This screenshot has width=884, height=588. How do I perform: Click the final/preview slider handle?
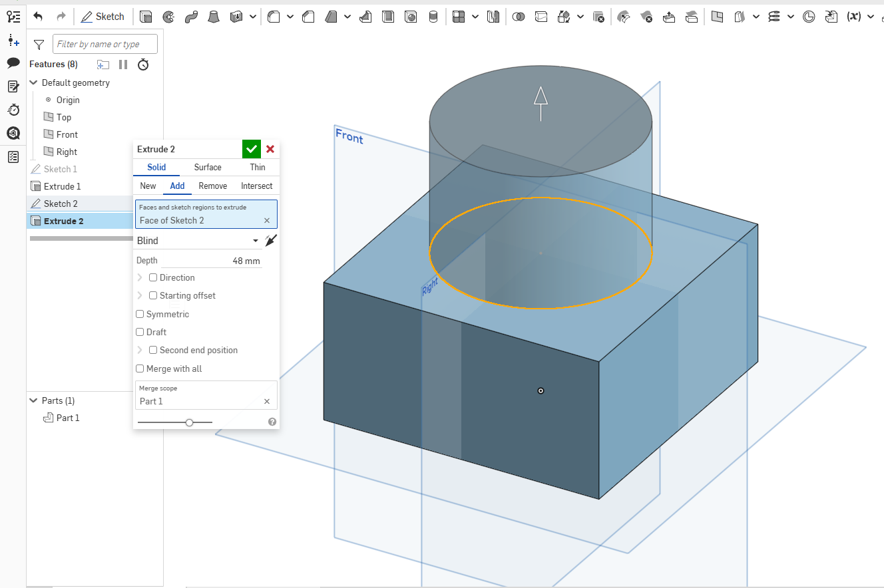point(190,422)
